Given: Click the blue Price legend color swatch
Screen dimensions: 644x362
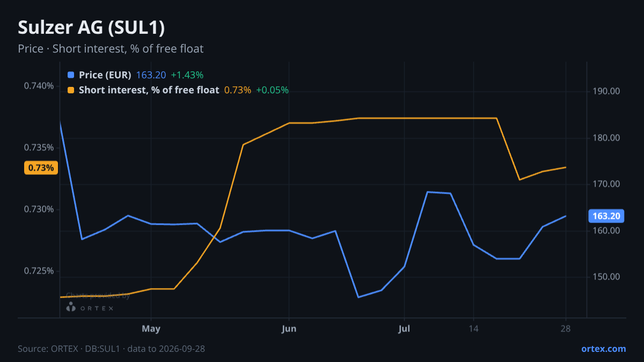Looking at the screenshot, I should tap(71, 75).
